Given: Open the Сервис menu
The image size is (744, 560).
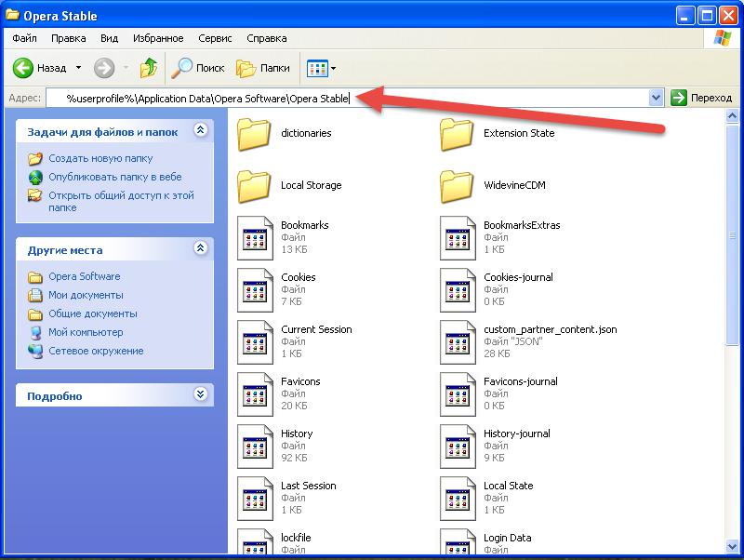Looking at the screenshot, I should [x=215, y=38].
